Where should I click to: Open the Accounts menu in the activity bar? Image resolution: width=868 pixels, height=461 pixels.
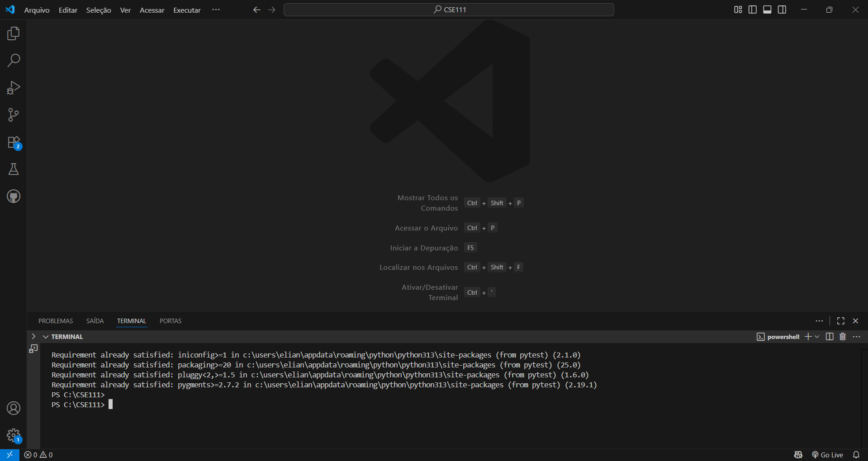(x=14, y=408)
